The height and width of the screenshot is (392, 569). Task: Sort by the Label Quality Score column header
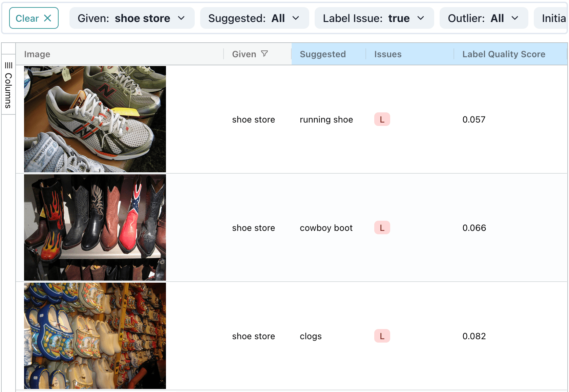click(504, 54)
